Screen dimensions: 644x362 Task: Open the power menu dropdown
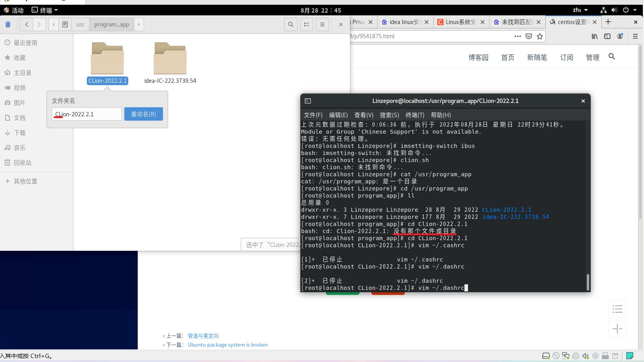tap(629, 10)
